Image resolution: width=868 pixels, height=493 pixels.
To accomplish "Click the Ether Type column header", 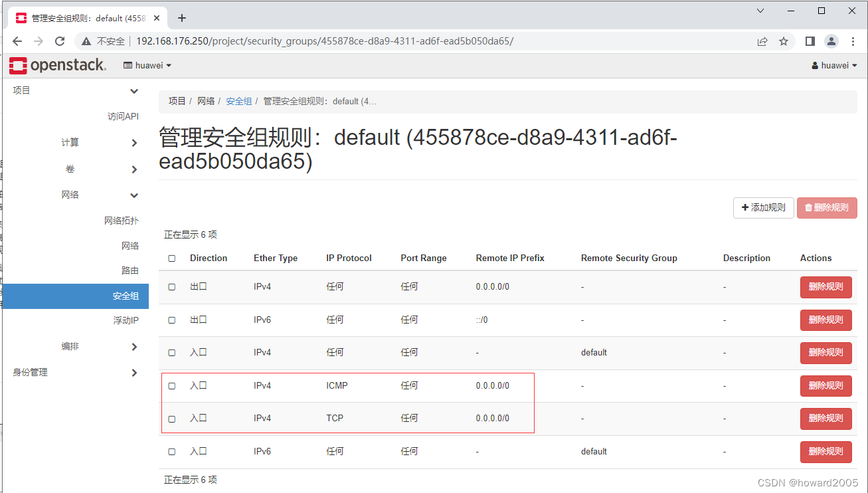I will (276, 258).
